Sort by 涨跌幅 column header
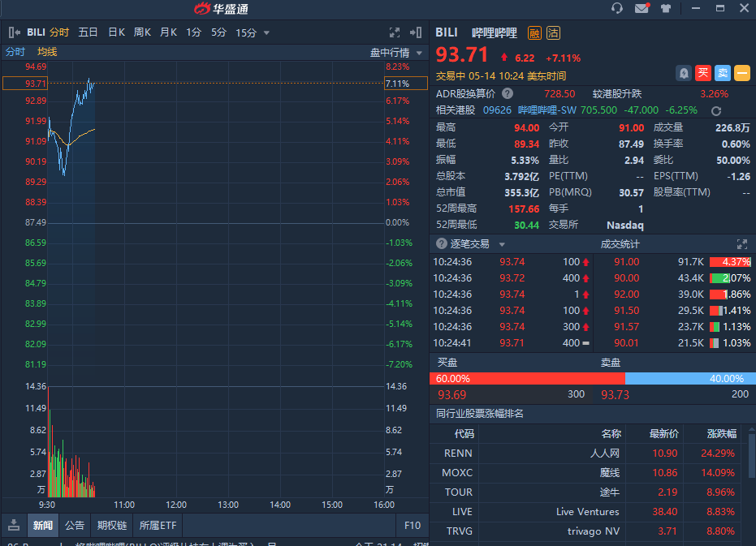 pyautogui.click(x=722, y=434)
